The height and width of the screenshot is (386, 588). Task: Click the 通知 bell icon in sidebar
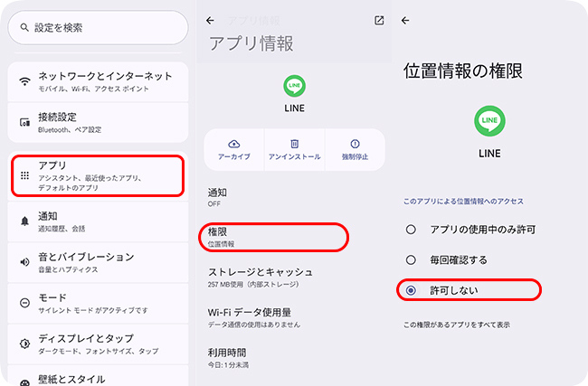point(24,221)
